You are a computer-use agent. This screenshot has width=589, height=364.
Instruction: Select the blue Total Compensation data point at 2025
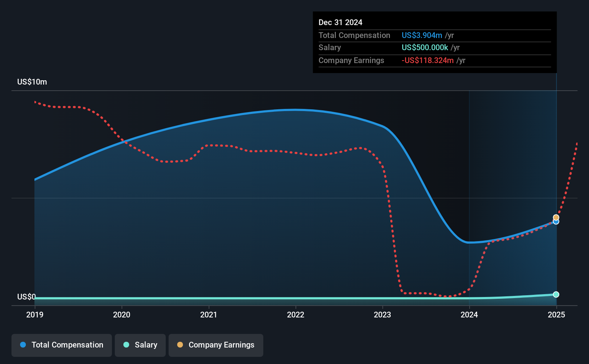[x=556, y=222]
